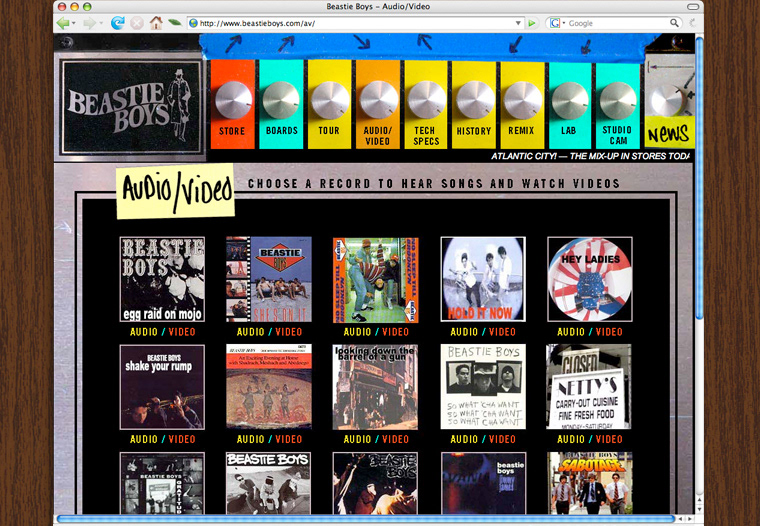Click the horizontal scrollbar right arrow
The width and height of the screenshot is (760, 526).
coord(690,519)
